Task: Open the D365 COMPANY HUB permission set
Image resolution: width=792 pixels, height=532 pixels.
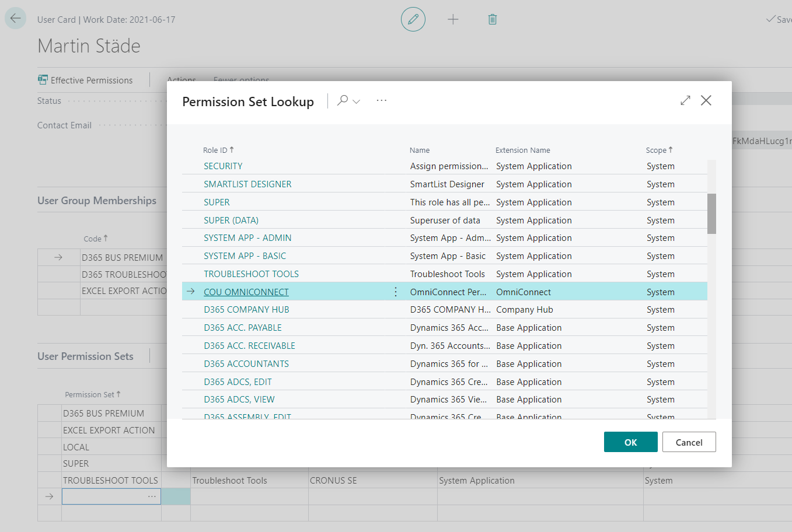Action: point(246,309)
